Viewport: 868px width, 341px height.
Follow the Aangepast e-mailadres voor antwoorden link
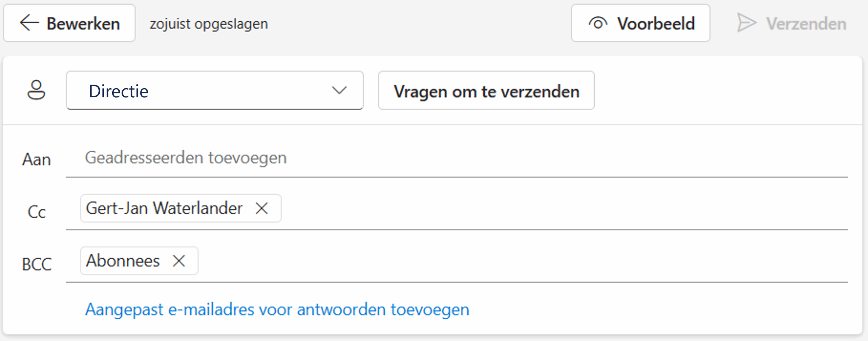coord(277,309)
